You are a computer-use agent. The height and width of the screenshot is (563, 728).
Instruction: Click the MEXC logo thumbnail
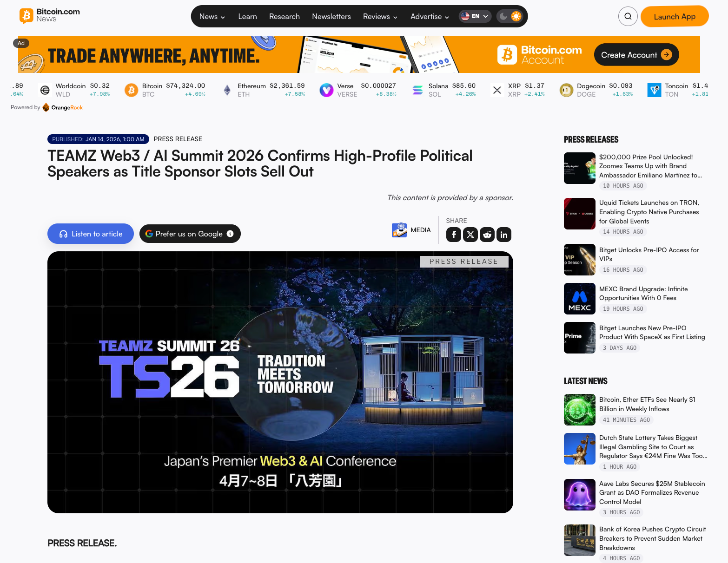[x=580, y=299]
